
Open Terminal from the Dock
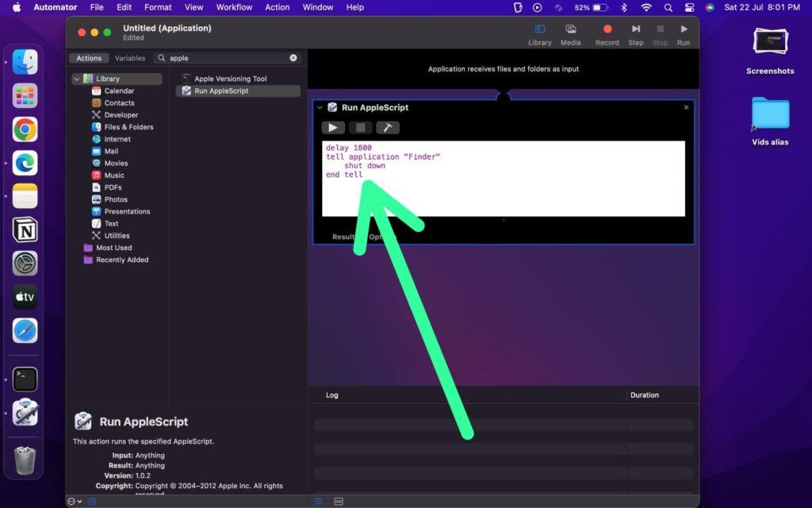[x=25, y=379]
